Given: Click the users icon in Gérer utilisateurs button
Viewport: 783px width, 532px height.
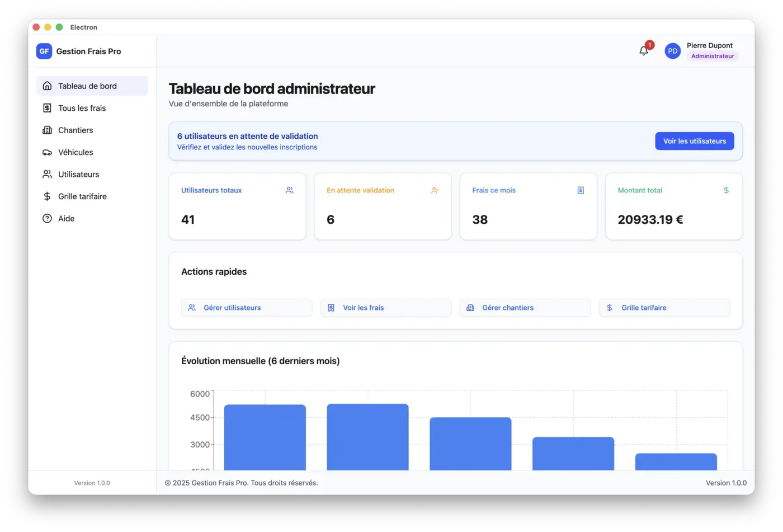Looking at the screenshot, I should pyautogui.click(x=192, y=308).
